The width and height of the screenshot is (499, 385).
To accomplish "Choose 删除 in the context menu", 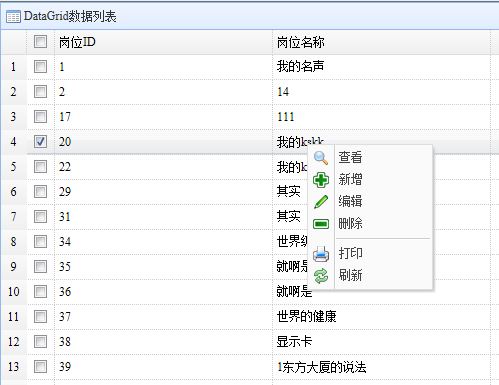I will point(350,223).
